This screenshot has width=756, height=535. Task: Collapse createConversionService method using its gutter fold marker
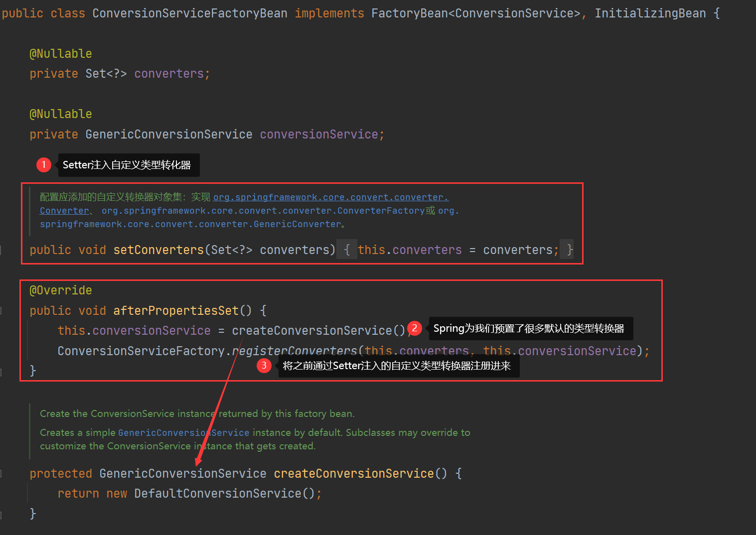pos(1,474)
